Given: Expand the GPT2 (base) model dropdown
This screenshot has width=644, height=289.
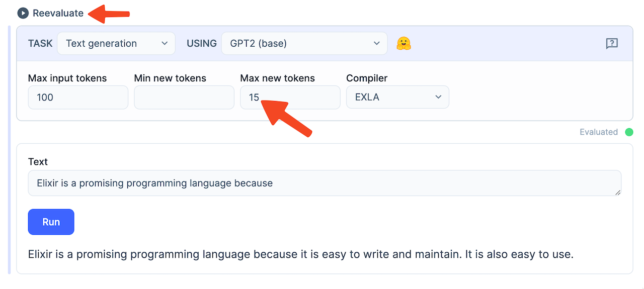Looking at the screenshot, I should click(304, 44).
